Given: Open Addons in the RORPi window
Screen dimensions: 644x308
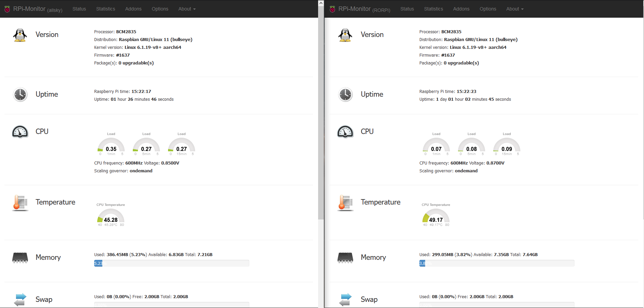Looking at the screenshot, I should coord(461,9).
